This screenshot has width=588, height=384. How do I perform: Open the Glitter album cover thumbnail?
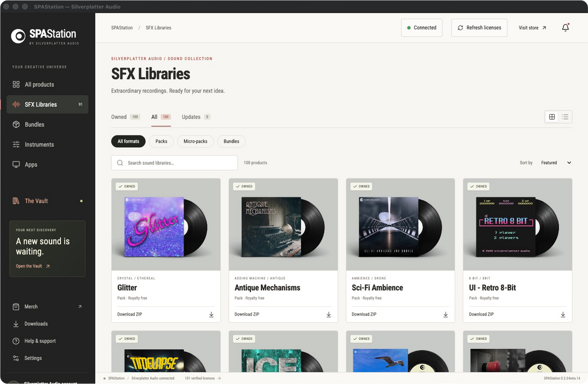[166, 225]
